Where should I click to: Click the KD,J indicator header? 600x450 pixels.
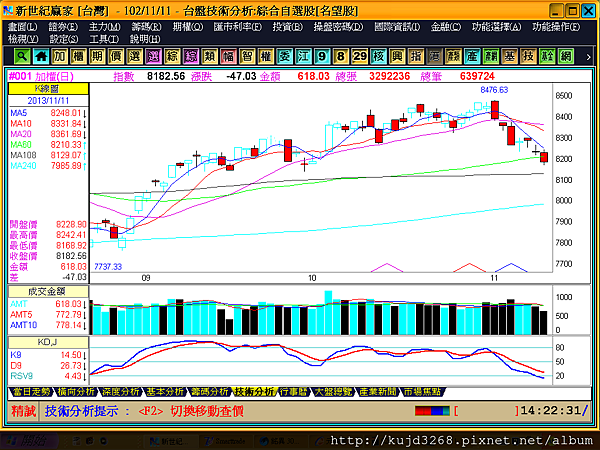[x=48, y=342]
